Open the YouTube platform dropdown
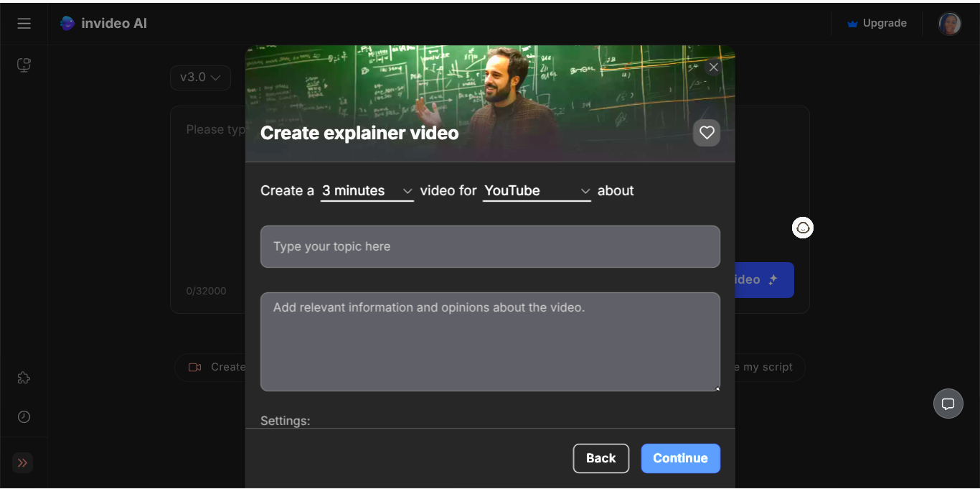Image resolution: width=980 pixels, height=489 pixels. [x=537, y=191]
